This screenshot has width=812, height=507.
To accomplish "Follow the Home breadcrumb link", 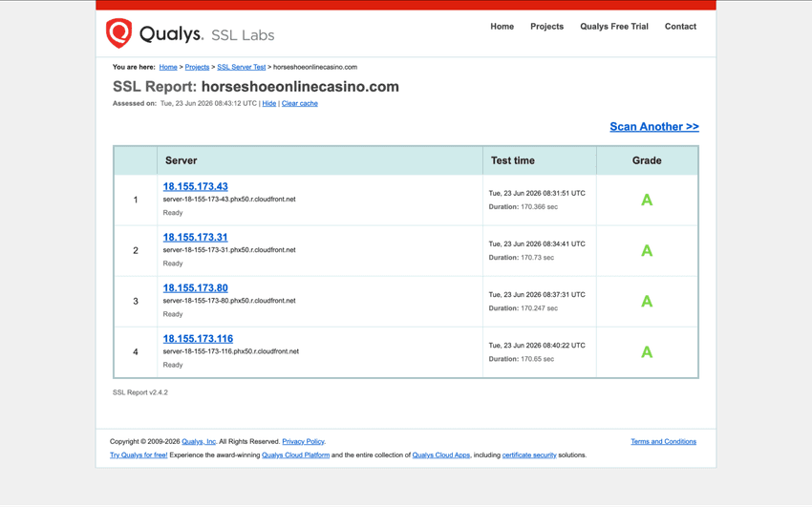I will [168, 67].
